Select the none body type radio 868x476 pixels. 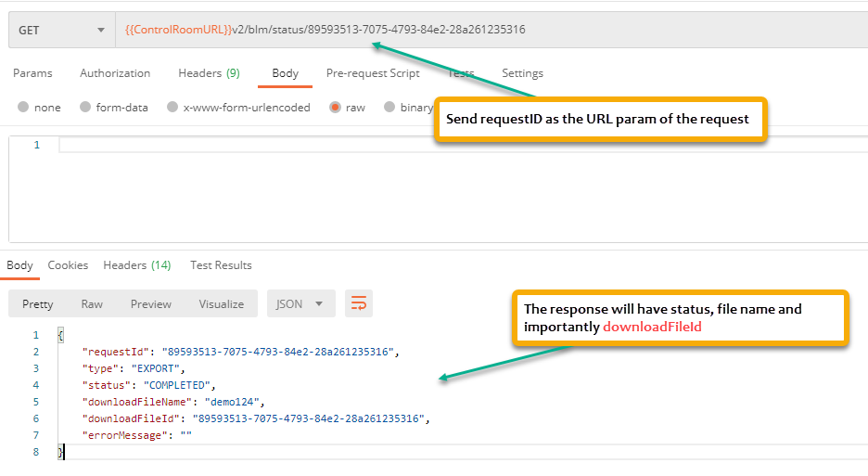pyautogui.click(x=22, y=107)
